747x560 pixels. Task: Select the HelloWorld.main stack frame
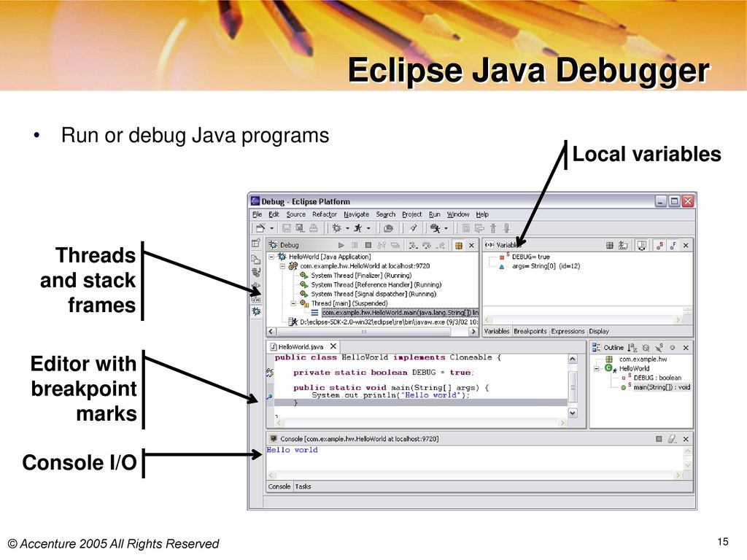coord(400,312)
